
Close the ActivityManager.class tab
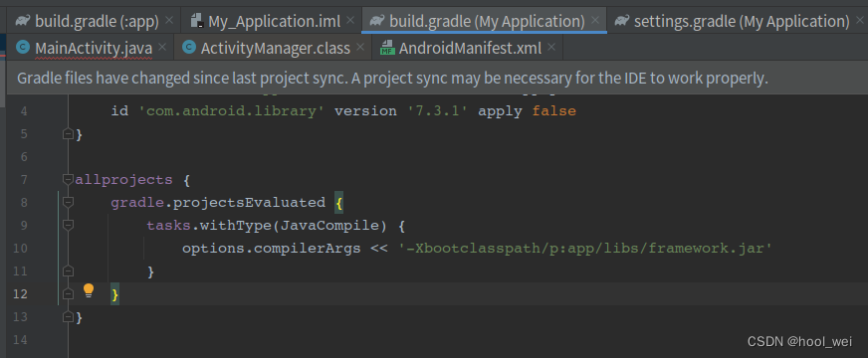[360, 48]
